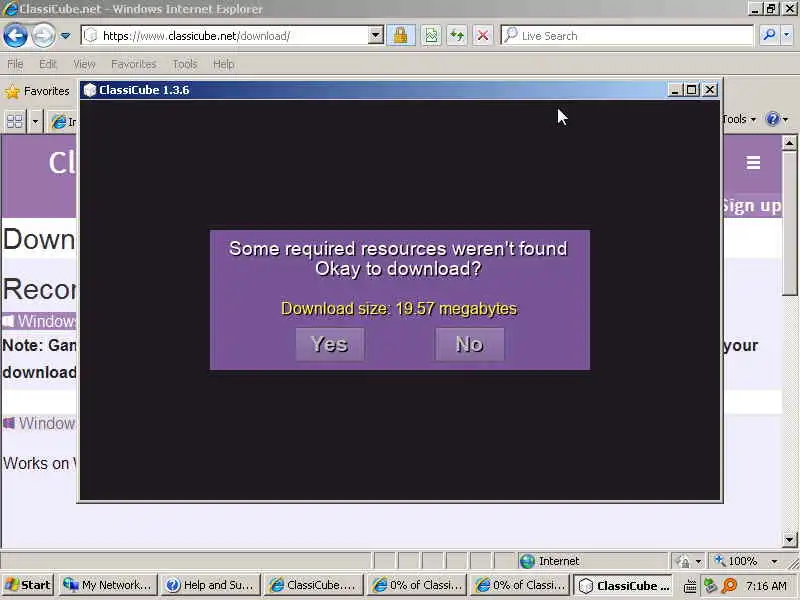Expand the address bar URL history dropdown
This screenshot has width=800, height=600.
pos(376,36)
